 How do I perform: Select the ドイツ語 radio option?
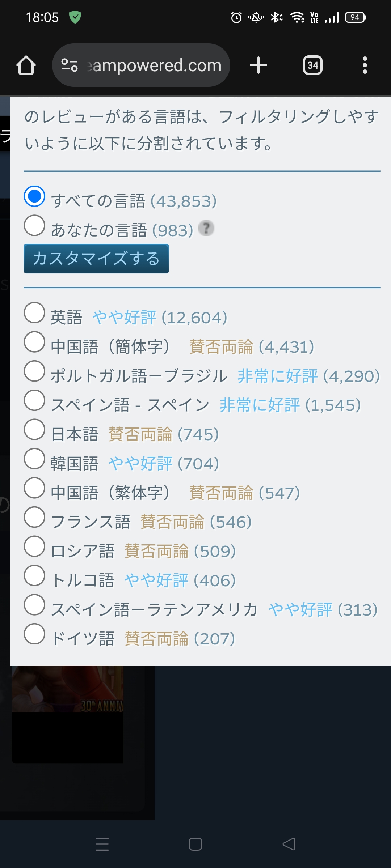[x=34, y=634]
